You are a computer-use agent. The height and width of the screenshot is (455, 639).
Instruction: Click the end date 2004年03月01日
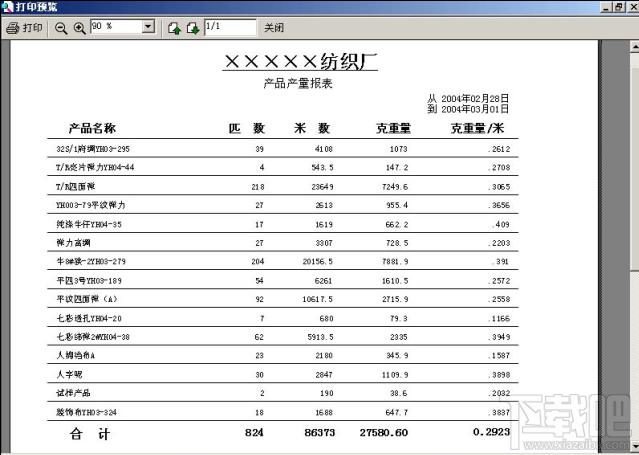tap(475, 109)
